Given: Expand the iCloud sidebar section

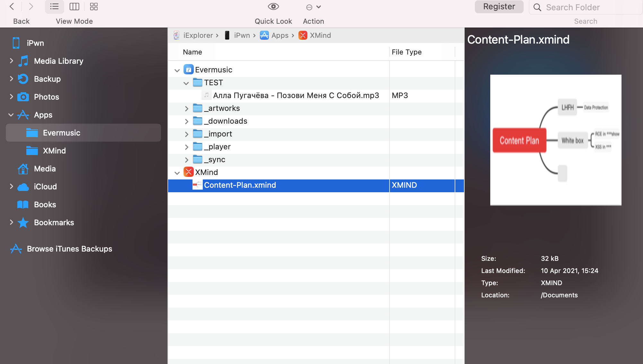Looking at the screenshot, I should coord(12,186).
